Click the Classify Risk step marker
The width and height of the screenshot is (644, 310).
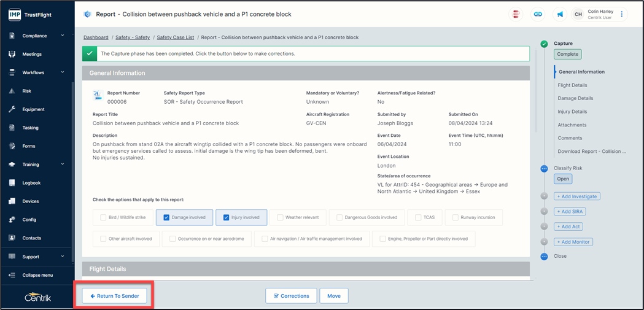(x=544, y=168)
